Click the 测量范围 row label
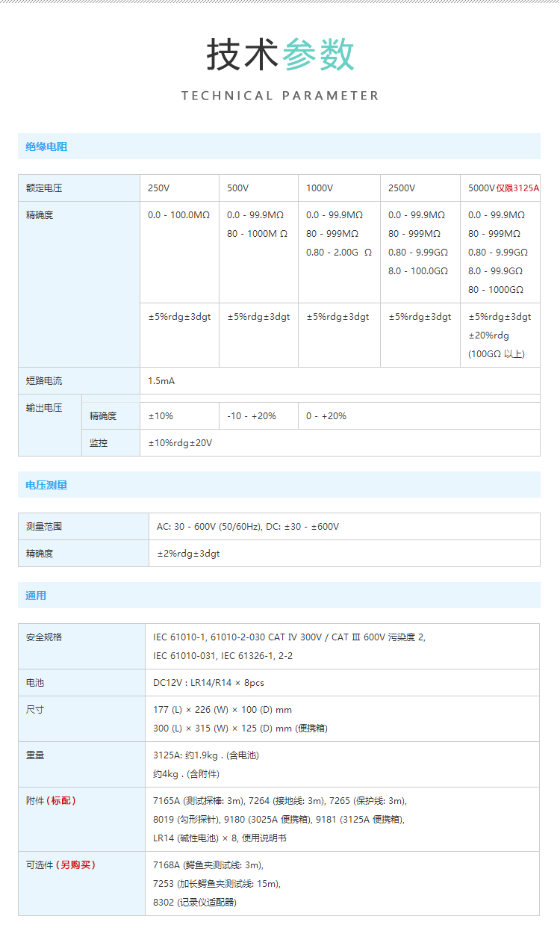Image resolution: width=560 pixels, height=928 pixels. tap(44, 527)
